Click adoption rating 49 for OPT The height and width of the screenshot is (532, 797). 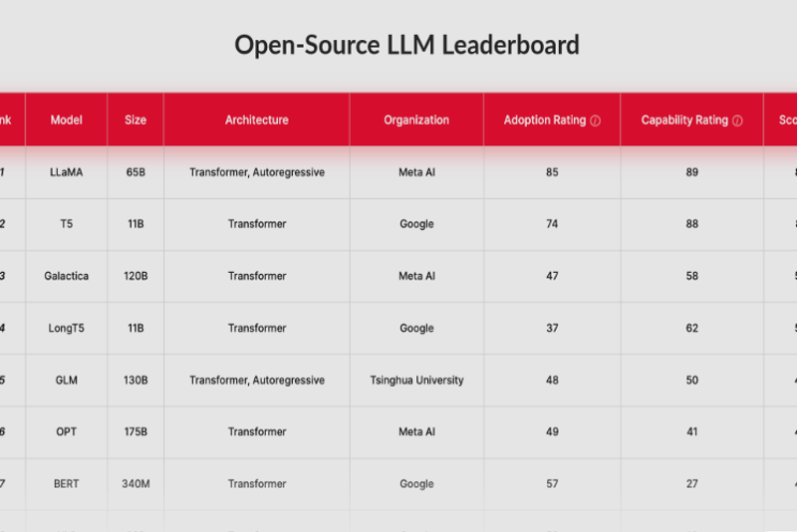552,432
